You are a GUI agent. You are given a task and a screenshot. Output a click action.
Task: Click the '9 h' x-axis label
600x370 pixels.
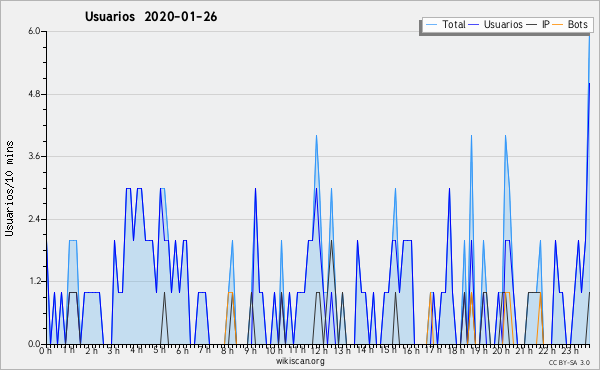[250, 351]
